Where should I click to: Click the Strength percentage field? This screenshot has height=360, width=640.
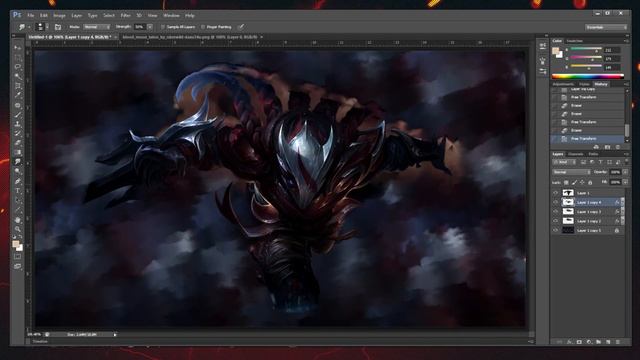pos(140,27)
